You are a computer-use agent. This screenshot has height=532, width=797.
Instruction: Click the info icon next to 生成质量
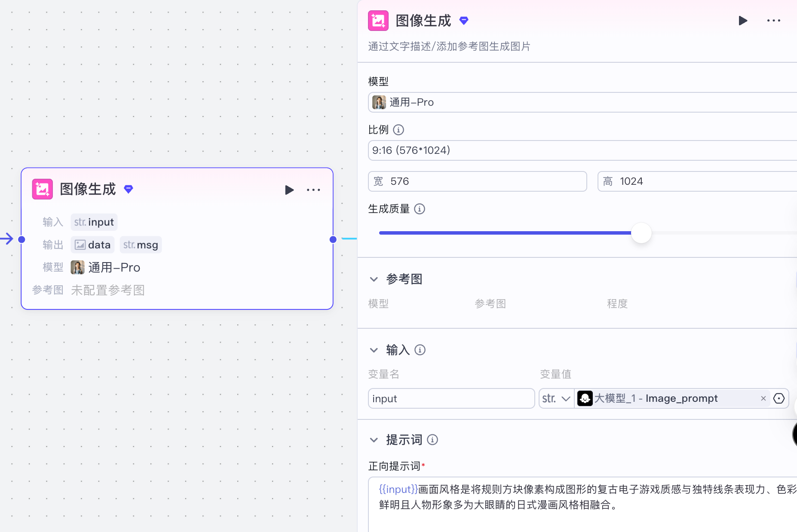pos(419,209)
